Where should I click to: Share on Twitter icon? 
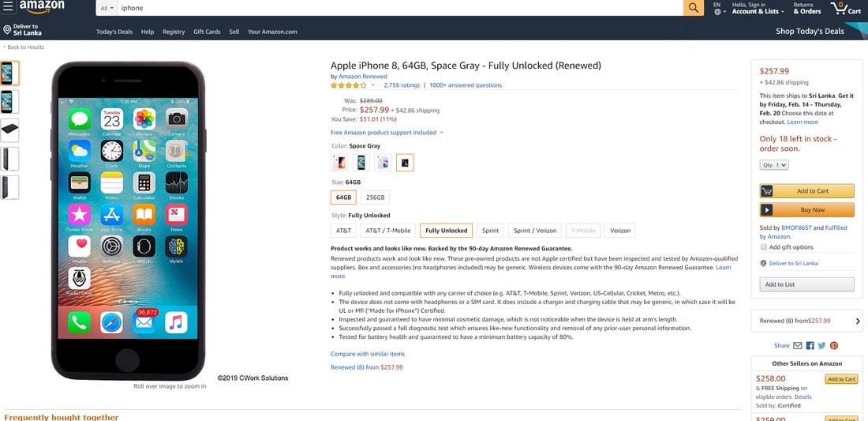pos(821,346)
